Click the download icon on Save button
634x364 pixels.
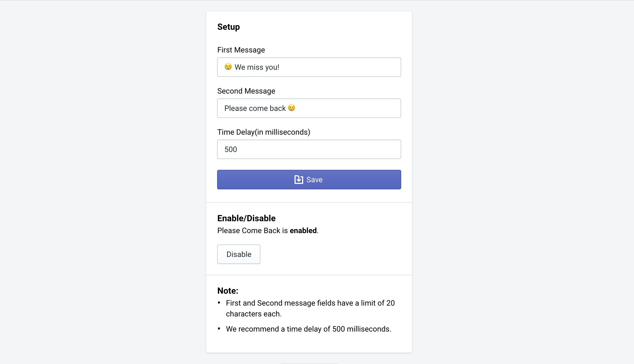[299, 180]
